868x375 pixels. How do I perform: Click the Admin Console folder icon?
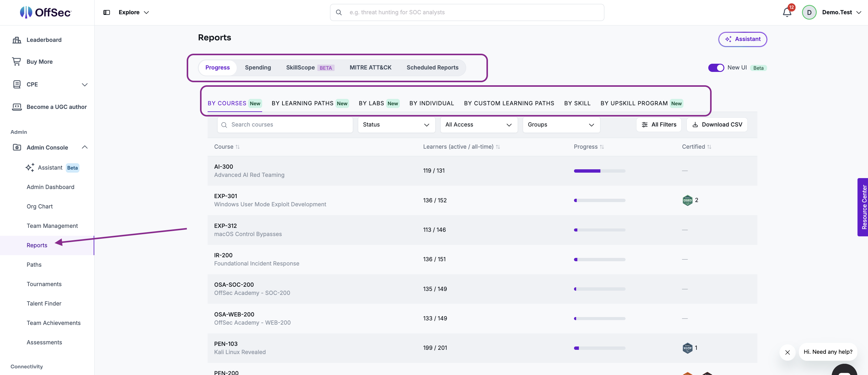point(16,147)
